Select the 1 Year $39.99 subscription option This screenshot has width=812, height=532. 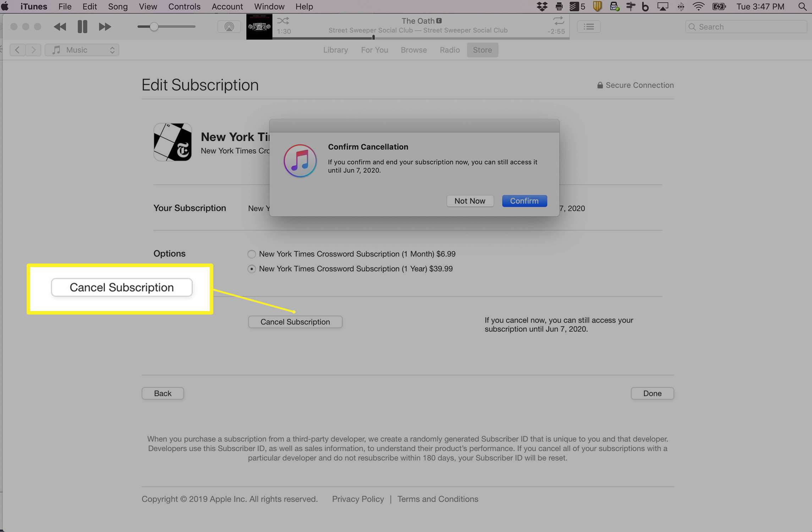(x=251, y=269)
